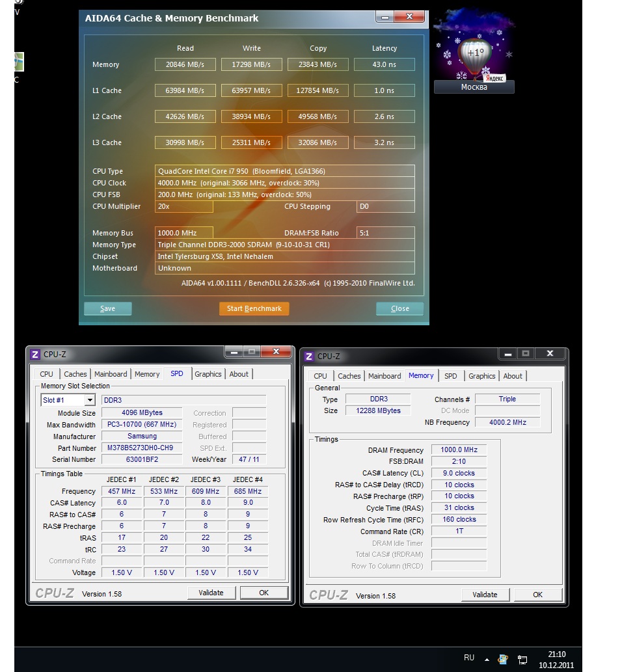The width and height of the screenshot is (635, 672).
Task: Select the active SPD tab in the CPU-Z window with Slot #1
Action: [177, 373]
